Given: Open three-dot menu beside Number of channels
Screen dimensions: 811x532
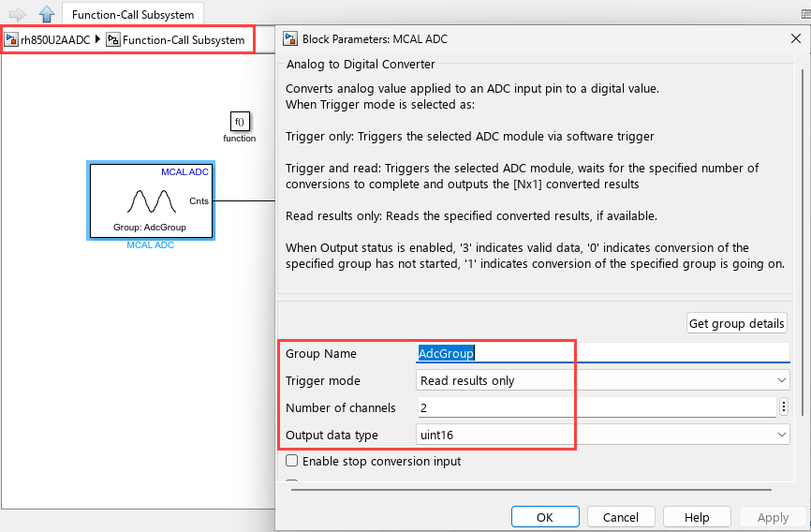Looking at the screenshot, I should (x=784, y=407).
